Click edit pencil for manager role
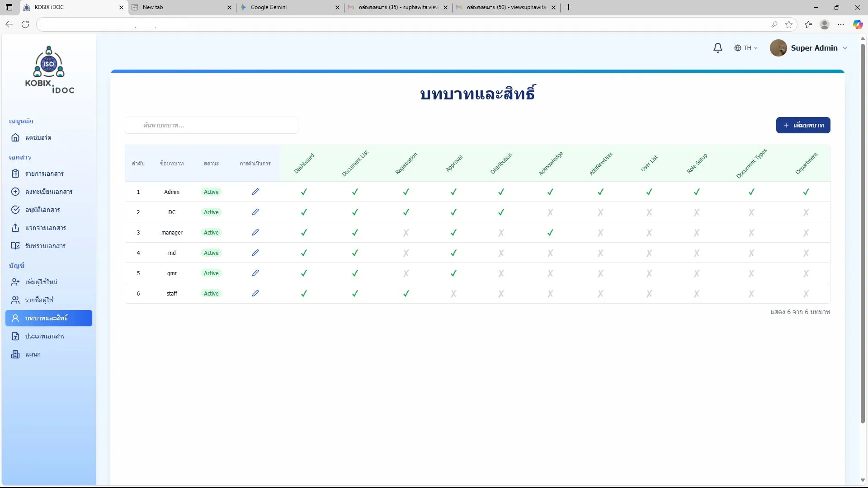The width and height of the screenshot is (868, 488). [255, 232]
